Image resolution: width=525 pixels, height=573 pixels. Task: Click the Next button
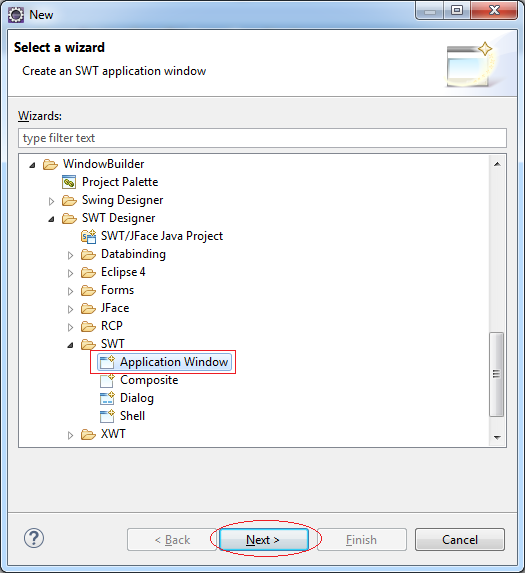pos(263,539)
